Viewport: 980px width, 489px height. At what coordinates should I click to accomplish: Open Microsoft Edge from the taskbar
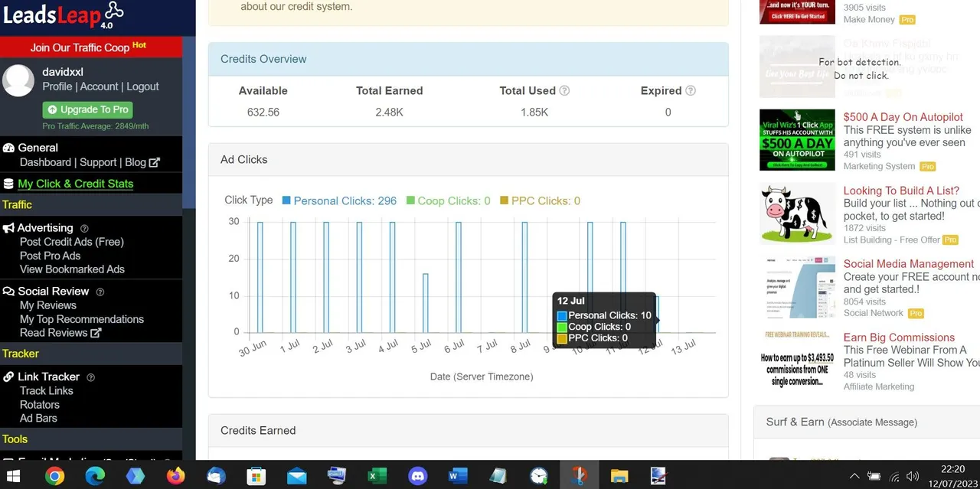tap(95, 476)
